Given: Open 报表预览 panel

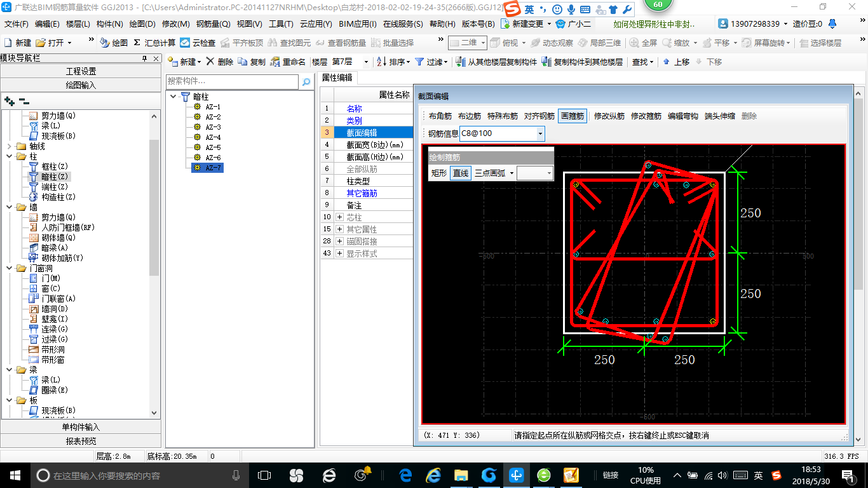Looking at the screenshot, I should (81, 441).
